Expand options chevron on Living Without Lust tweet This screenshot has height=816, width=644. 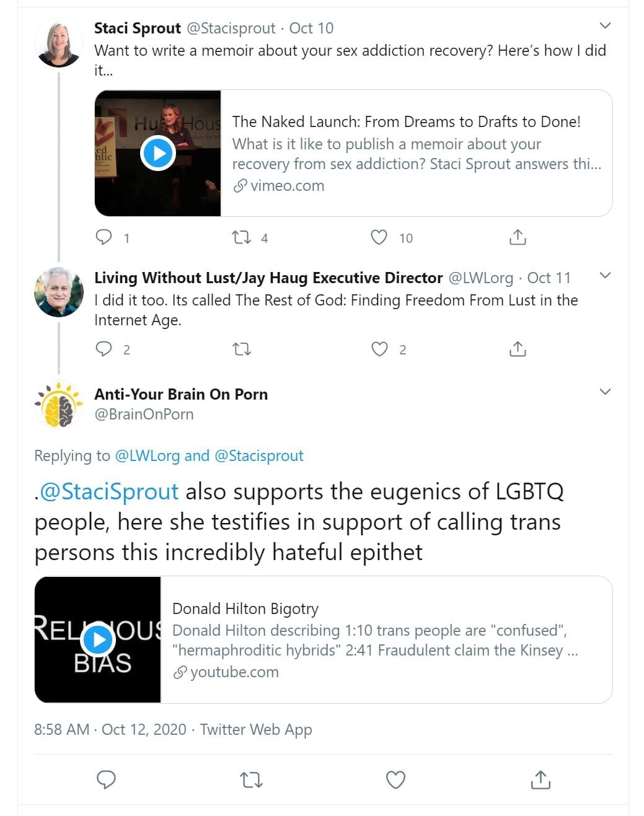tap(606, 276)
